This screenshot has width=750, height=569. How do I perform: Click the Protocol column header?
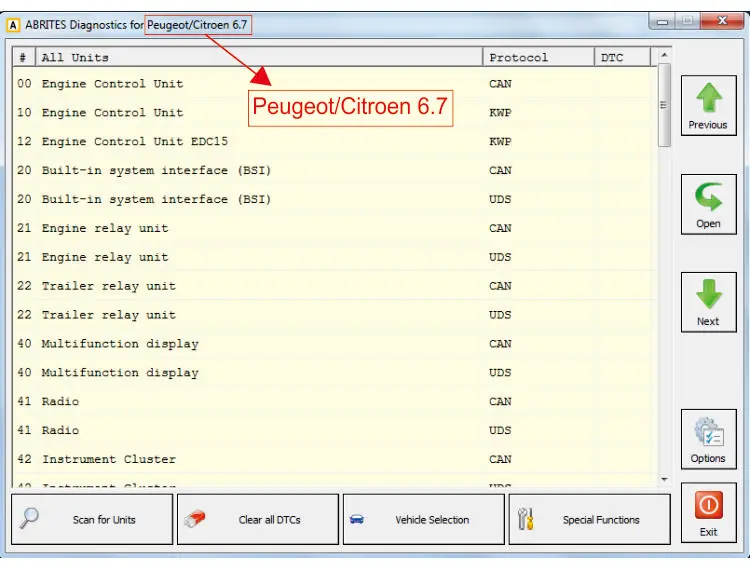[539, 57]
